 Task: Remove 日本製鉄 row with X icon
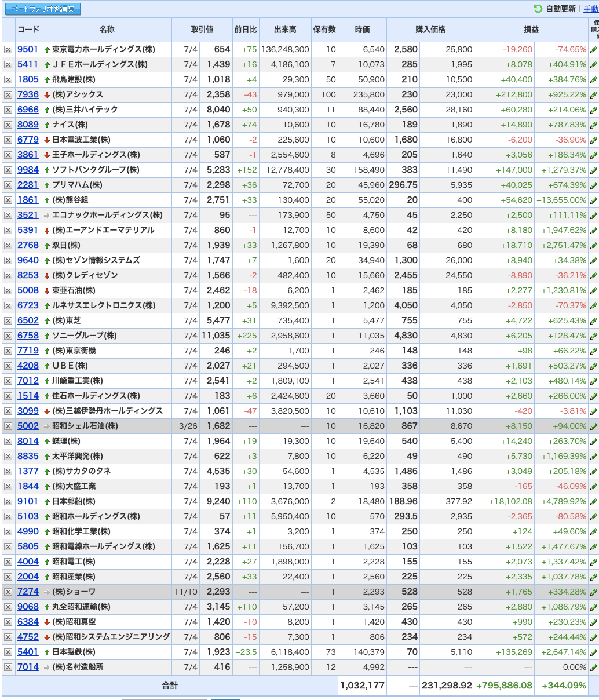coord(8,652)
